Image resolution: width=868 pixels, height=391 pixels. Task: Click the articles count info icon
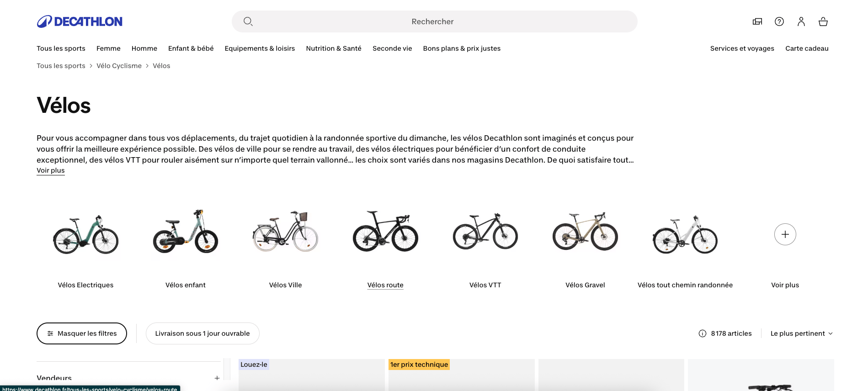point(703,333)
